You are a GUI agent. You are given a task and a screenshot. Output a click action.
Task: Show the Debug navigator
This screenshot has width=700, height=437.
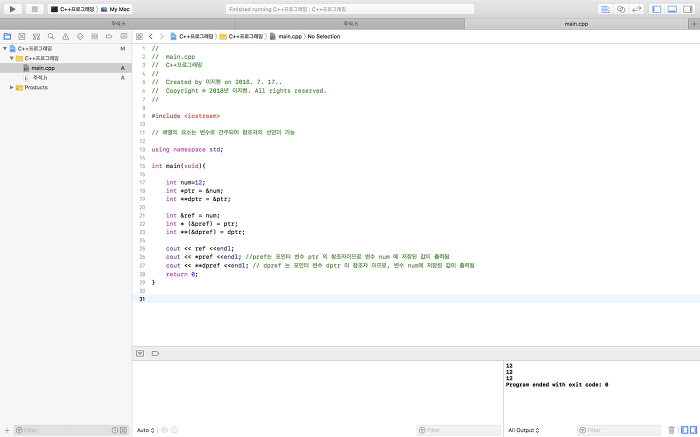pyautogui.click(x=95, y=36)
